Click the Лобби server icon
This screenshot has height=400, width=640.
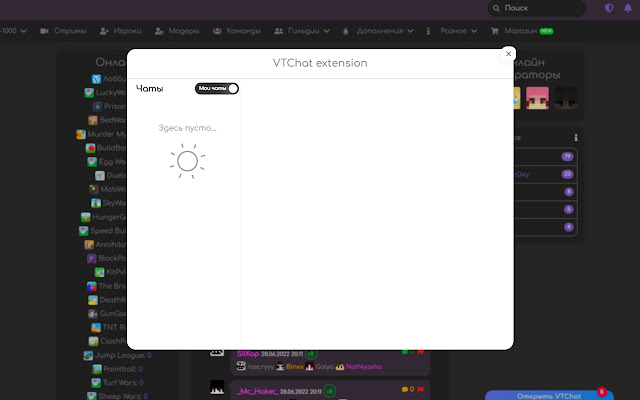tap(96, 79)
